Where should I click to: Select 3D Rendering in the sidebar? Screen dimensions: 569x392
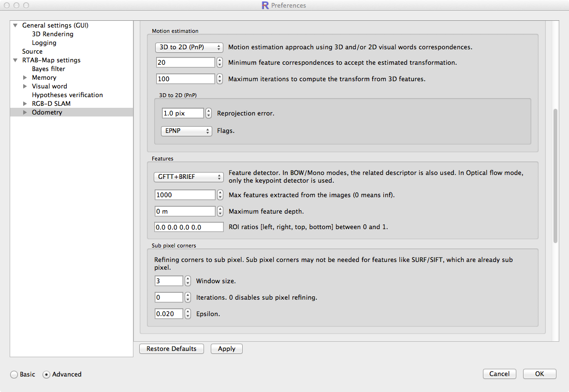click(x=53, y=34)
